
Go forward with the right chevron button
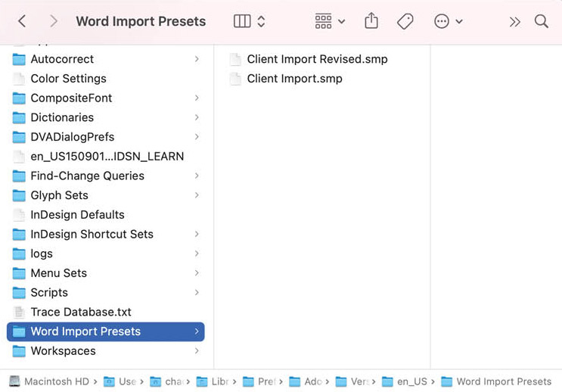pyautogui.click(x=54, y=21)
